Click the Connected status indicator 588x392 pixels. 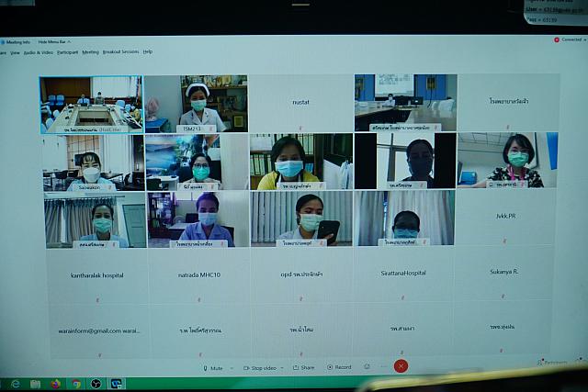click(570, 39)
